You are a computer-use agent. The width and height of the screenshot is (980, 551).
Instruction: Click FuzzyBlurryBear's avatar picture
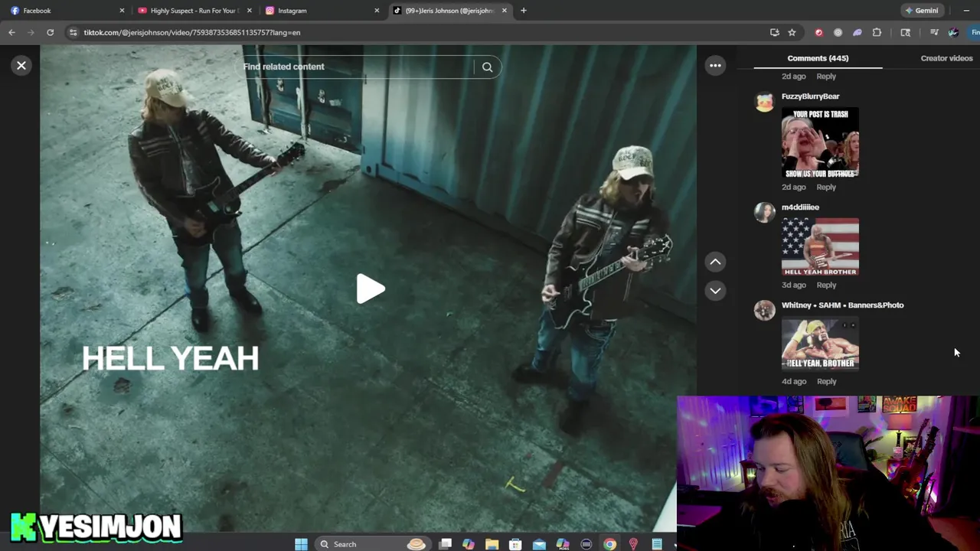pos(764,102)
